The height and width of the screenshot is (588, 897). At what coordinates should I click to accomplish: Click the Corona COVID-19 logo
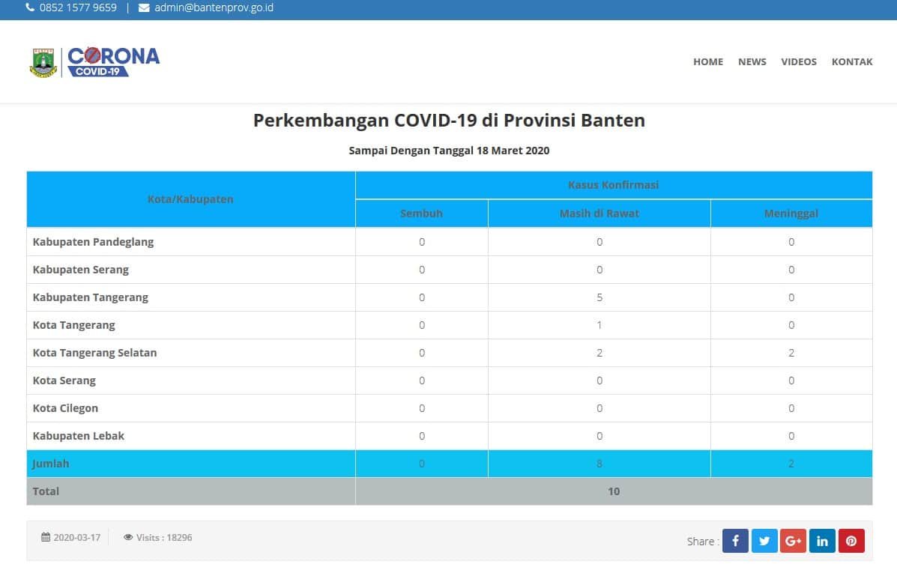(x=112, y=61)
